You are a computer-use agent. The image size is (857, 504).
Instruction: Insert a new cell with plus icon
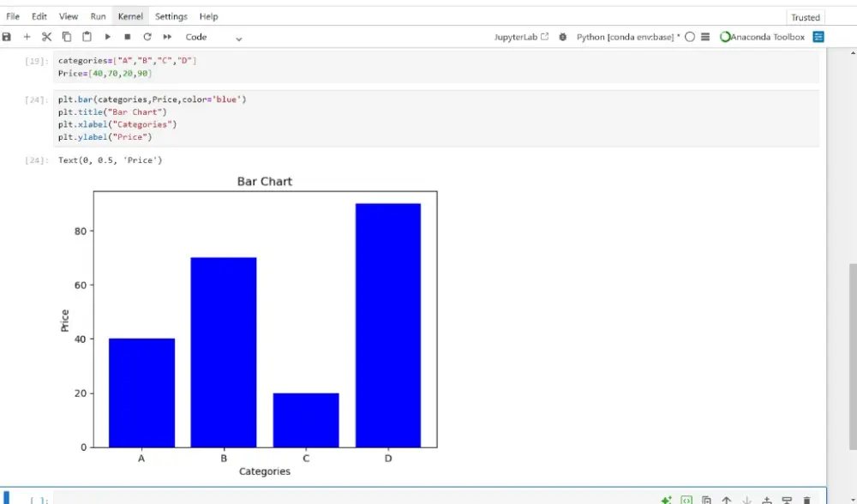coord(27,36)
